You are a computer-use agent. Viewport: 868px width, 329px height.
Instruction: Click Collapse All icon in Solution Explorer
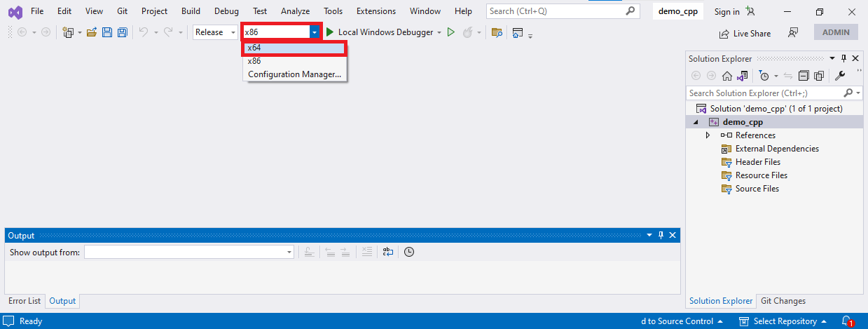point(804,76)
